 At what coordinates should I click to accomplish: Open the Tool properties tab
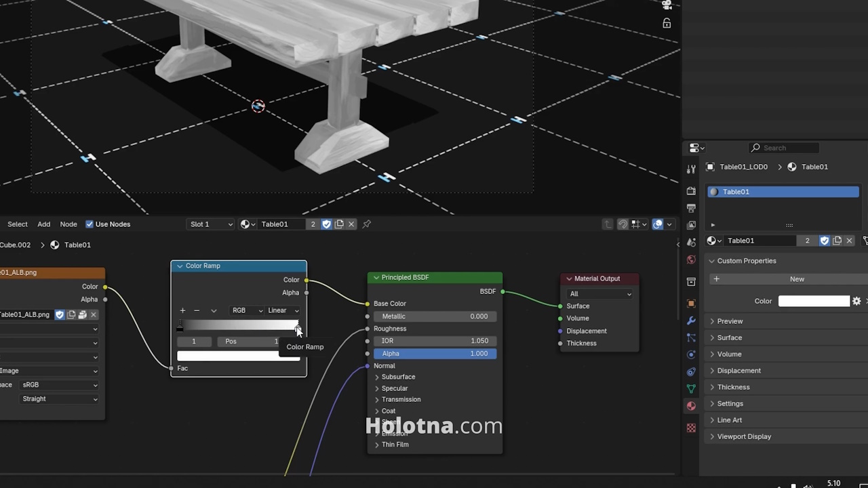coord(691,169)
